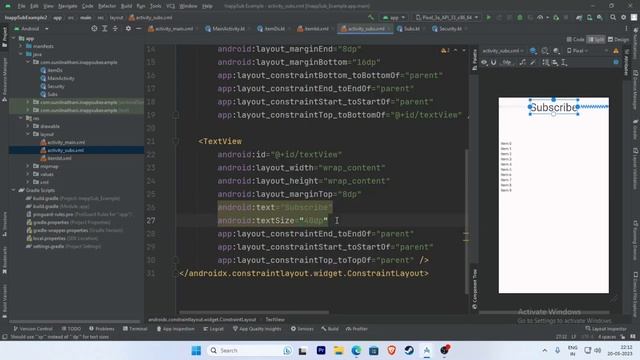
Task: Click the editor warning indicator icon
Action: coord(445,50)
